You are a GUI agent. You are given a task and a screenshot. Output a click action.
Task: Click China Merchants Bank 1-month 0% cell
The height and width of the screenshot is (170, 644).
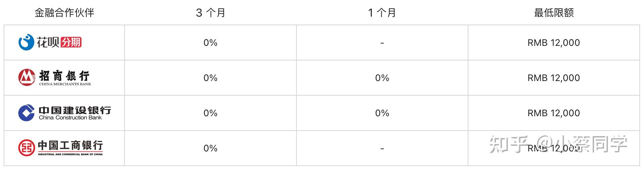(x=382, y=78)
